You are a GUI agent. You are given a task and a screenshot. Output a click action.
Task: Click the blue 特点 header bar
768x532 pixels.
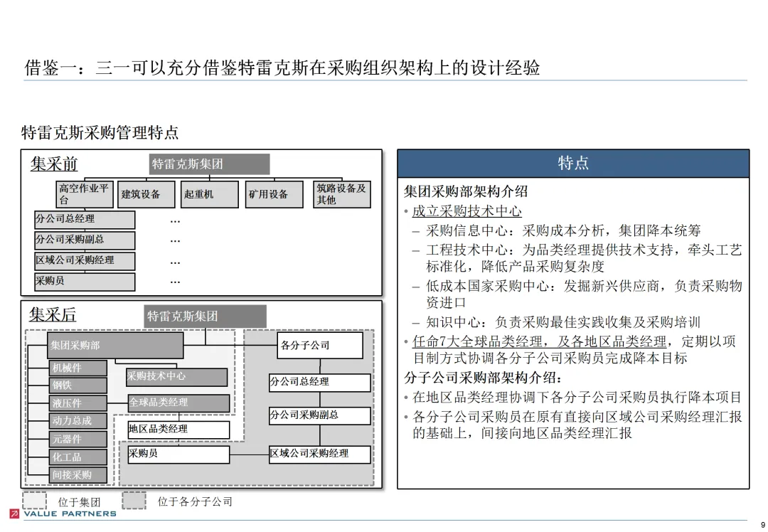(x=573, y=163)
